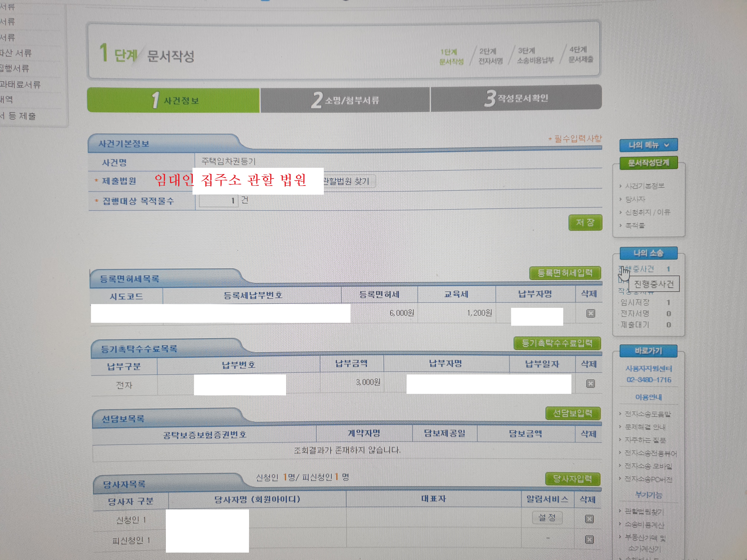Go to 당사자 in 문서작성단계 menu
The image size is (747, 560).
[635, 199]
